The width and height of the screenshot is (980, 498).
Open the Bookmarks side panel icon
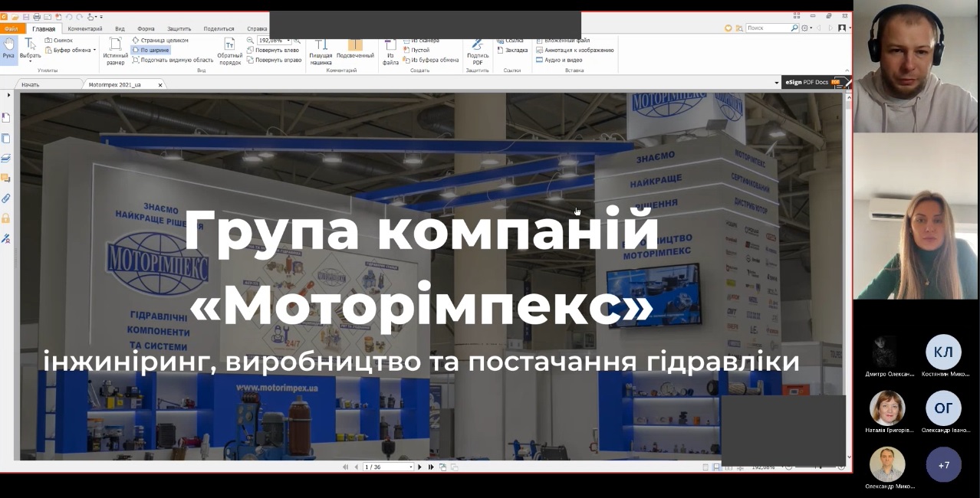[6, 118]
